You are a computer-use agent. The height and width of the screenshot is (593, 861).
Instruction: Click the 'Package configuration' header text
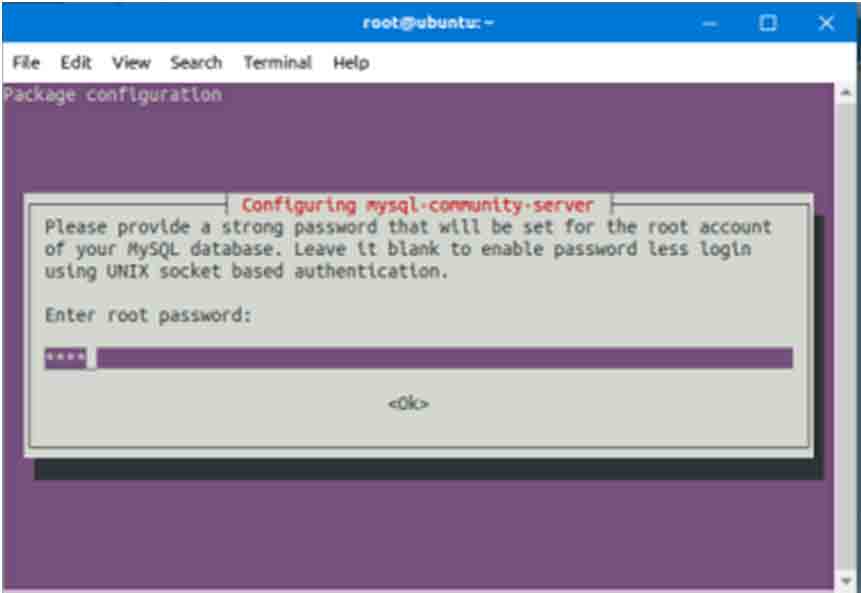tap(113, 94)
